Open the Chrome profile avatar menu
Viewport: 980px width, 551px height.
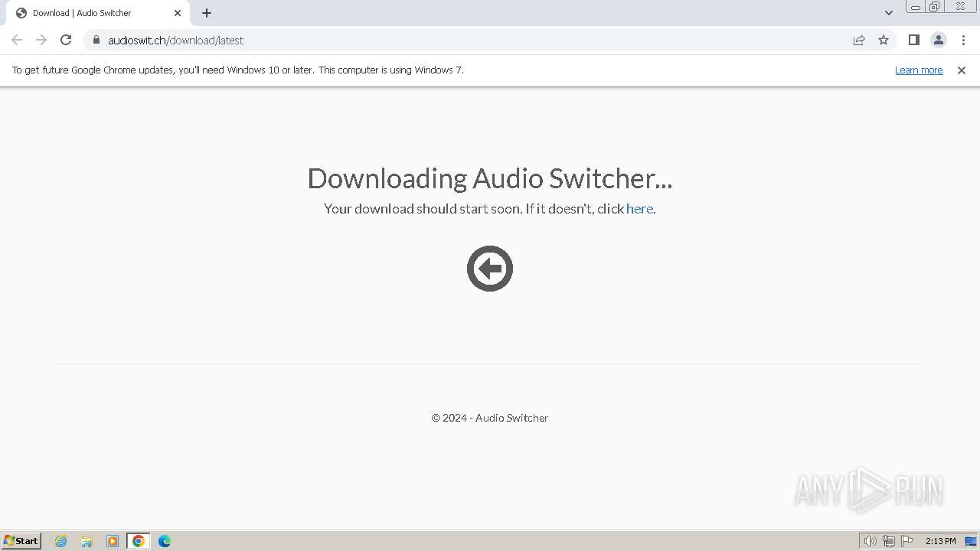click(x=938, y=40)
